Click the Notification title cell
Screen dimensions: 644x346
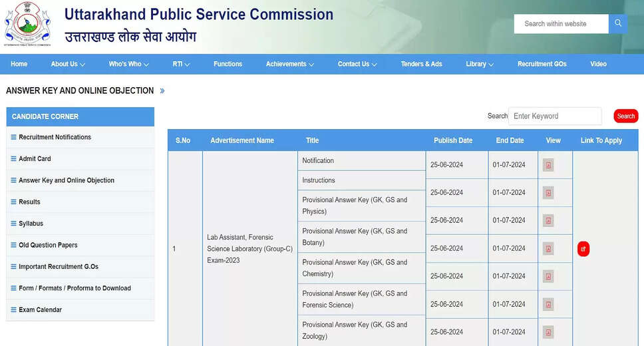(361, 160)
